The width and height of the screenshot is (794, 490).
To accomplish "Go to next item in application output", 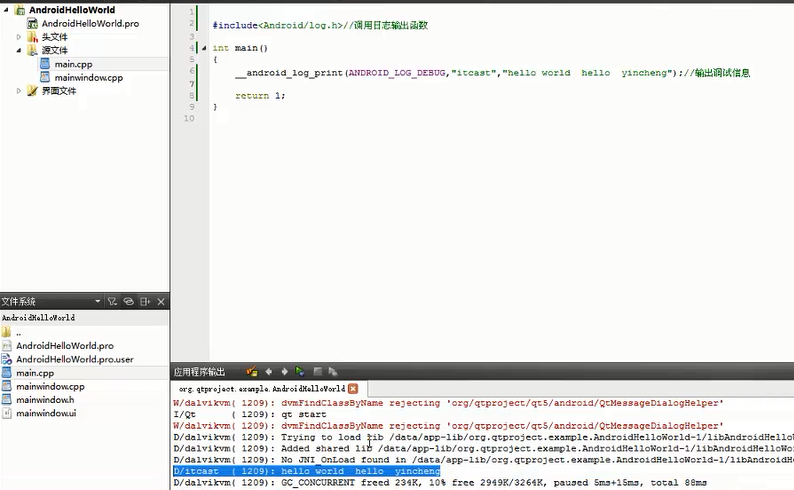I will click(x=285, y=372).
